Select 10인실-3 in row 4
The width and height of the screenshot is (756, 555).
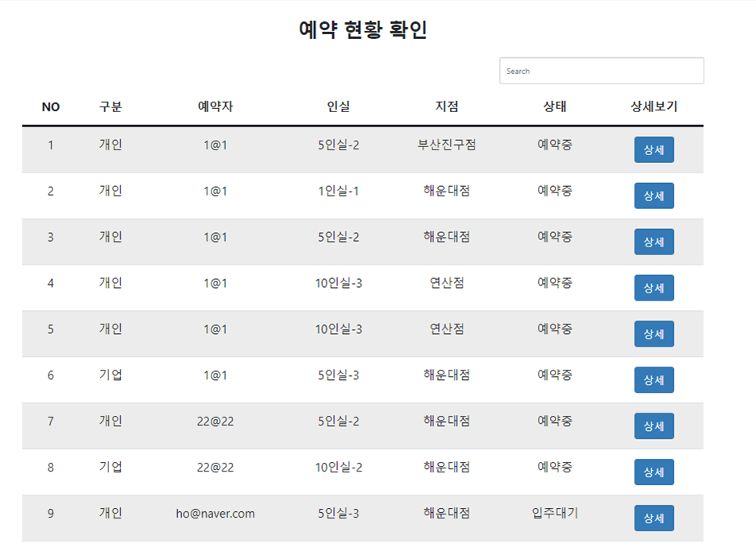pyautogui.click(x=339, y=283)
